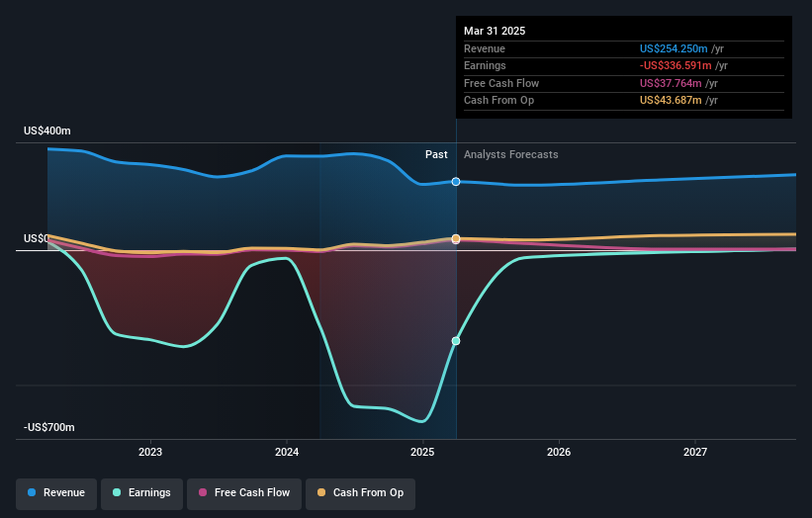Select the 2023 x-axis label
812x518 pixels.
coord(150,452)
